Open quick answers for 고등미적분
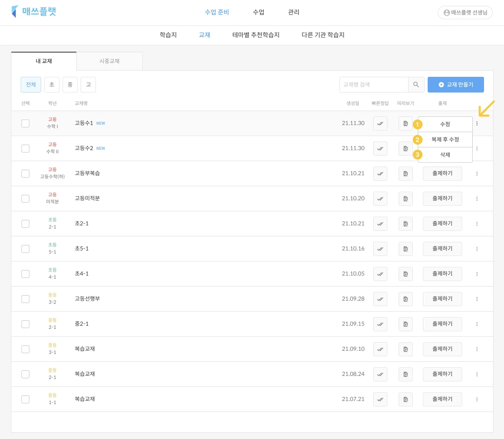Image resolution: width=504 pixels, height=439 pixels. pyautogui.click(x=380, y=199)
